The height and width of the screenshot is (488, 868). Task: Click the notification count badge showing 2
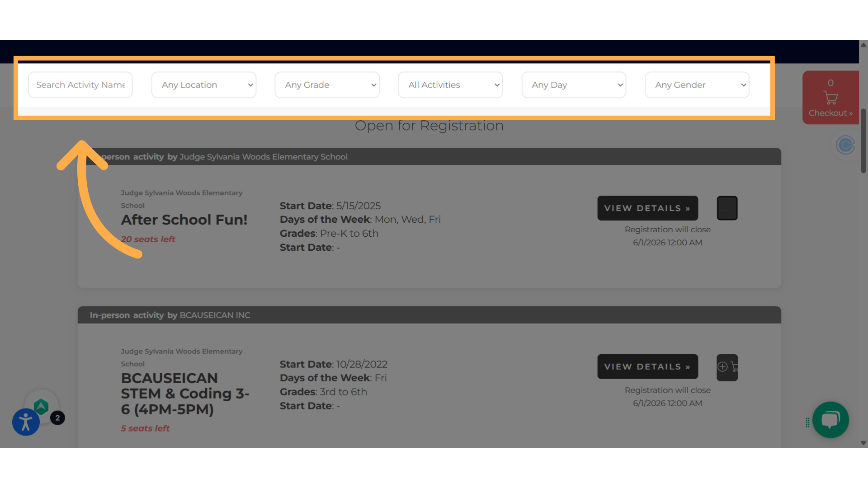pos(57,418)
